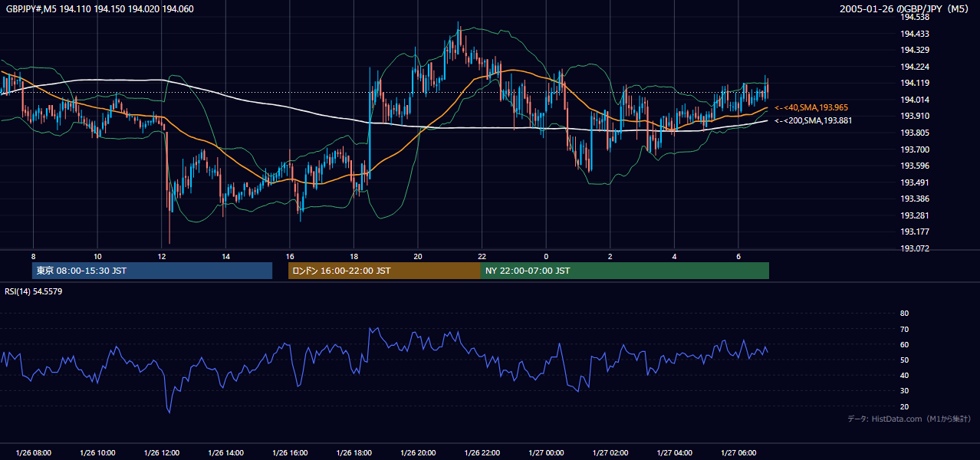
Task: Click RSI scale value 60
Action: click(904, 344)
